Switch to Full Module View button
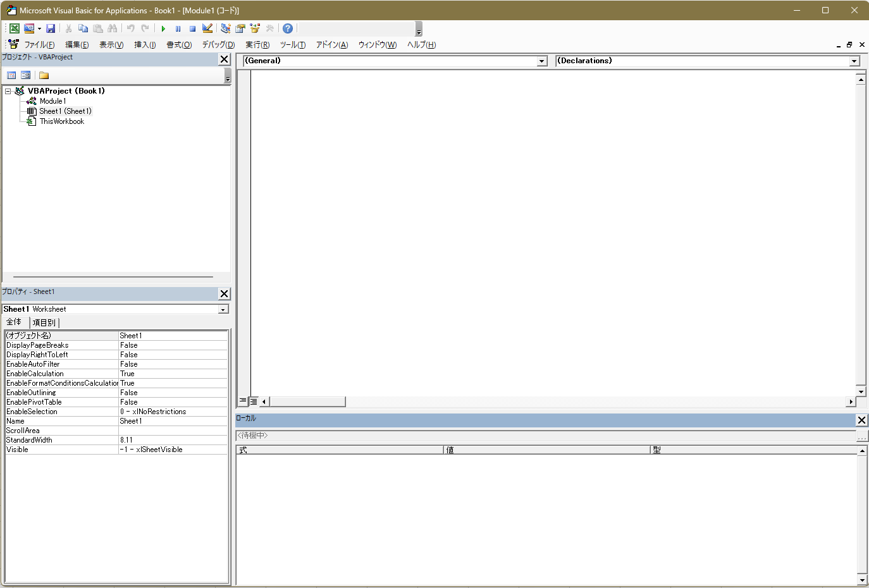The height and width of the screenshot is (588, 869). pyautogui.click(x=253, y=401)
